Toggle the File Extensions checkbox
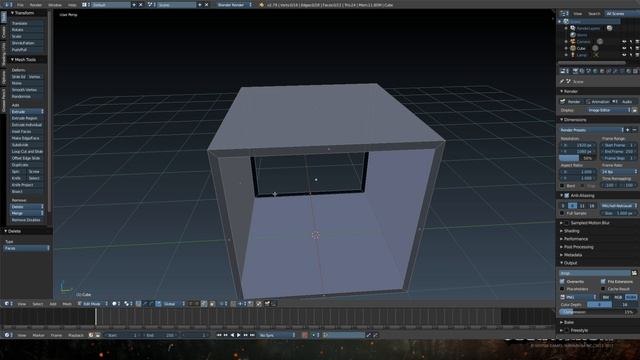This screenshot has height=360, width=640. pos(603,282)
